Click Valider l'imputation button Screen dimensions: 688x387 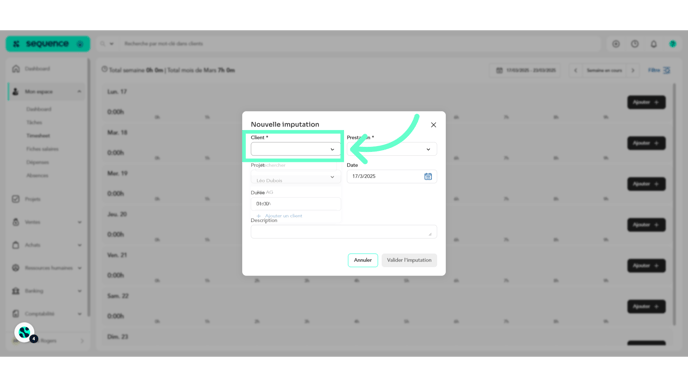point(409,260)
